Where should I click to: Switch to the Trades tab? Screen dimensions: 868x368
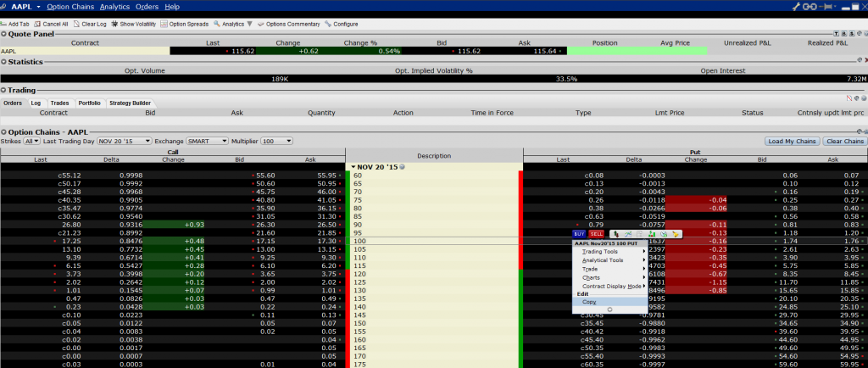[x=60, y=103]
